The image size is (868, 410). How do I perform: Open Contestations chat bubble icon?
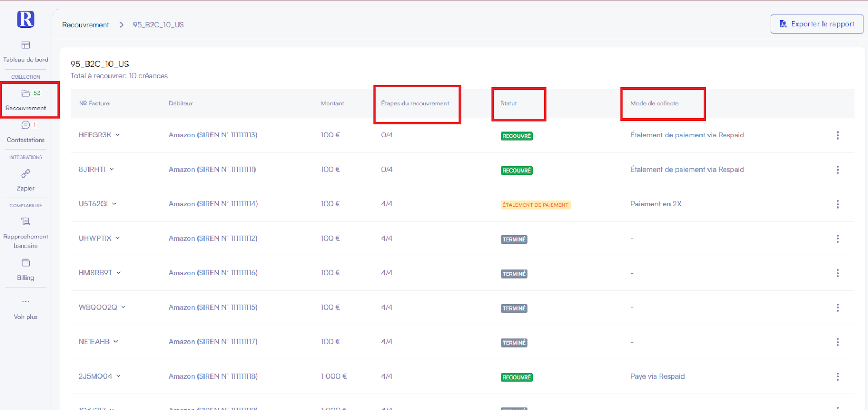(25, 125)
